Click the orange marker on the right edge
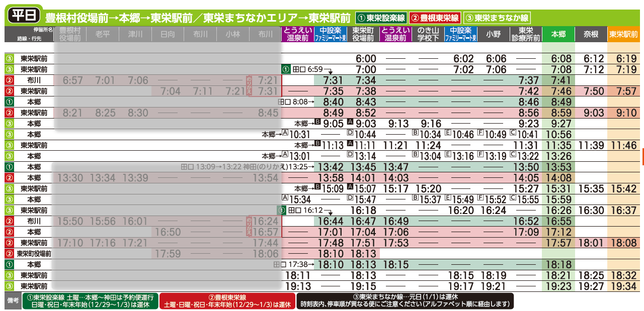The width and height of the screenshot is (644, 311). click(642, 156)
